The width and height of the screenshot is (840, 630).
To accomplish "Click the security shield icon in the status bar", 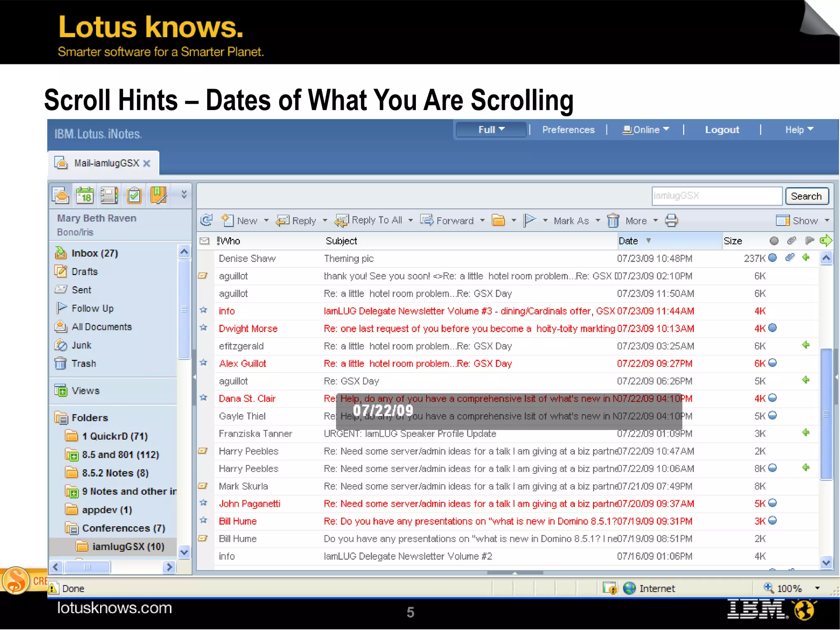I will coord(610,589).
